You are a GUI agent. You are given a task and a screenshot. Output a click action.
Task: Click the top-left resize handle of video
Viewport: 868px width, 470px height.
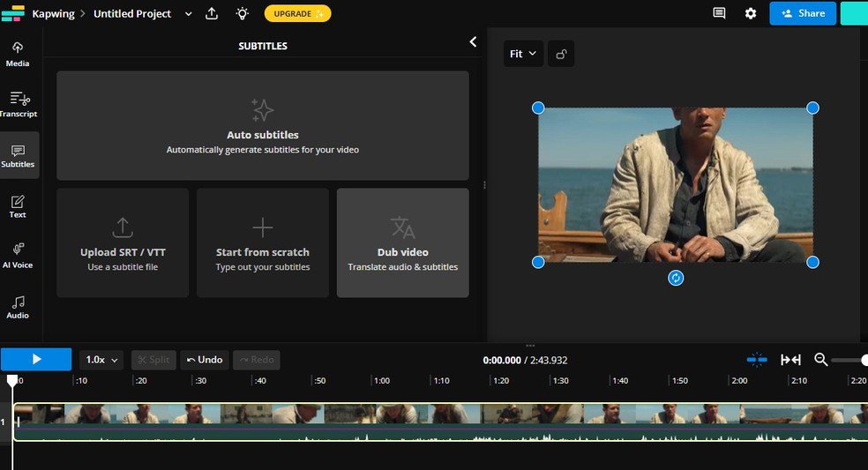(538, 108)
